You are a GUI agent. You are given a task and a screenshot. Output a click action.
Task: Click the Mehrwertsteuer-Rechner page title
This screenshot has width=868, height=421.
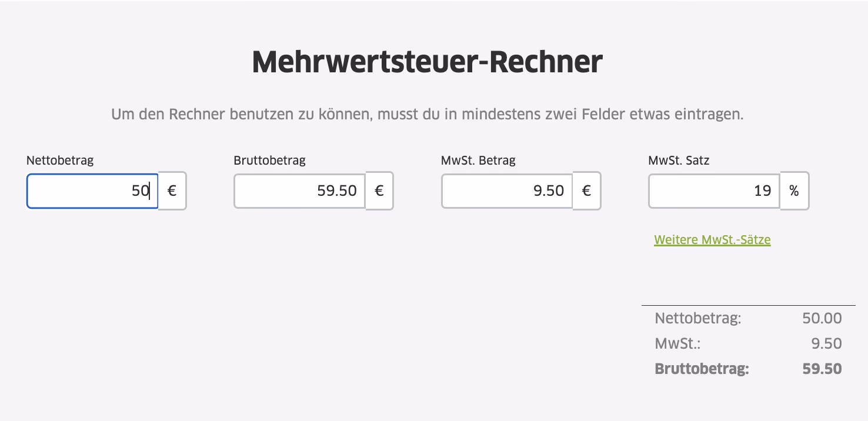pos(427,61)
